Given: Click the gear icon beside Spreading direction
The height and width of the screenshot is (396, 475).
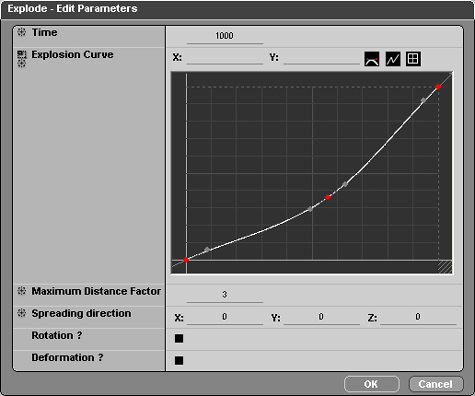Looking at the screenshot, I should point(22,313).
